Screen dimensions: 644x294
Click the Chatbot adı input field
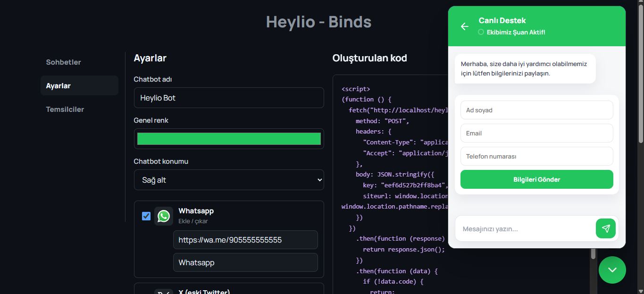click(x=229, y=98)
